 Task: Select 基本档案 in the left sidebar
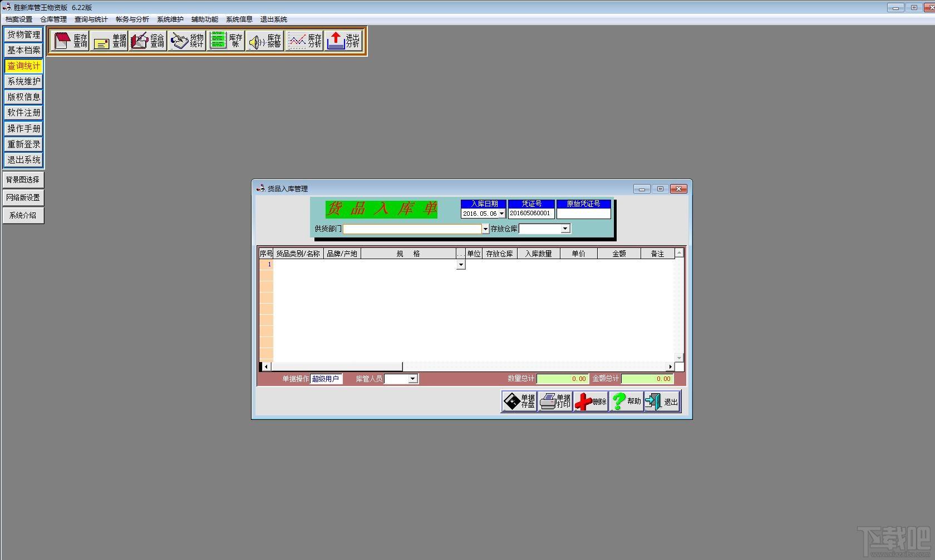tap(23, 50)
